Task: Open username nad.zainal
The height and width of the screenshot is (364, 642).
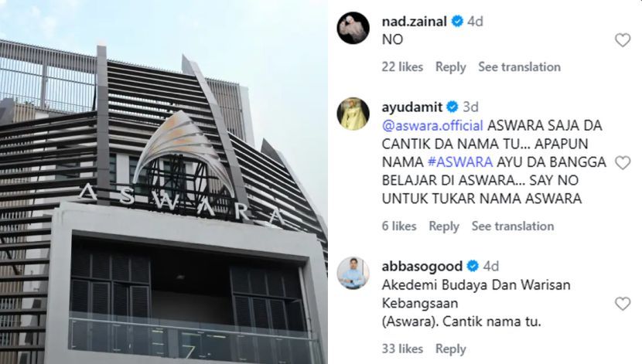Action: 414,21
